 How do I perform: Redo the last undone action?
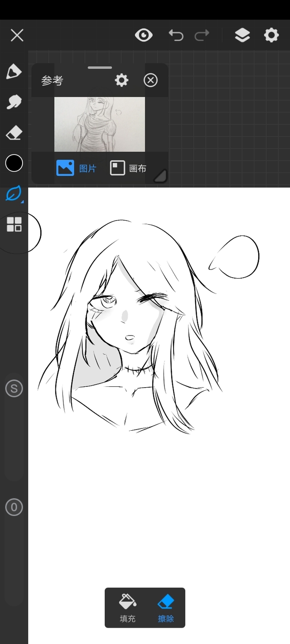click(202, 35)
